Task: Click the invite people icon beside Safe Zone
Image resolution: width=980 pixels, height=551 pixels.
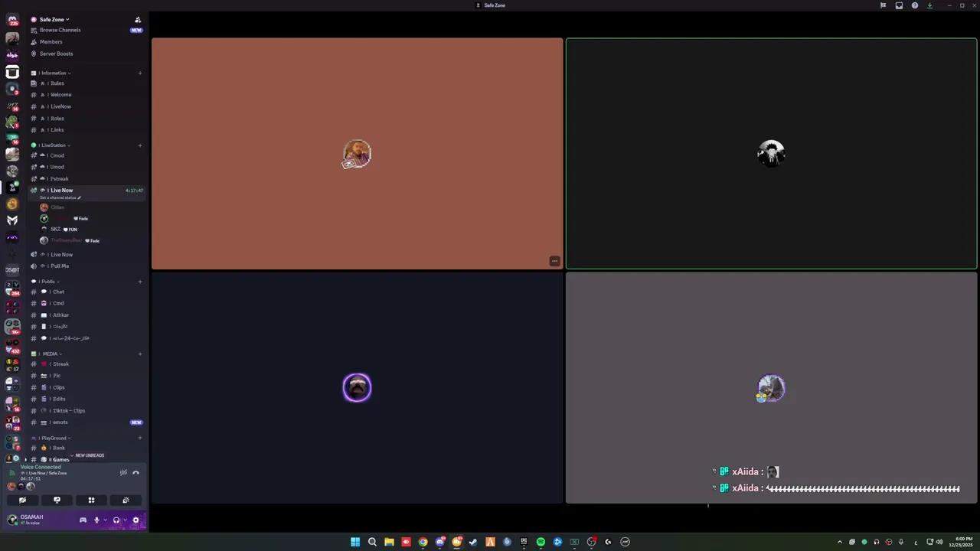Action: tap(138, 19)
